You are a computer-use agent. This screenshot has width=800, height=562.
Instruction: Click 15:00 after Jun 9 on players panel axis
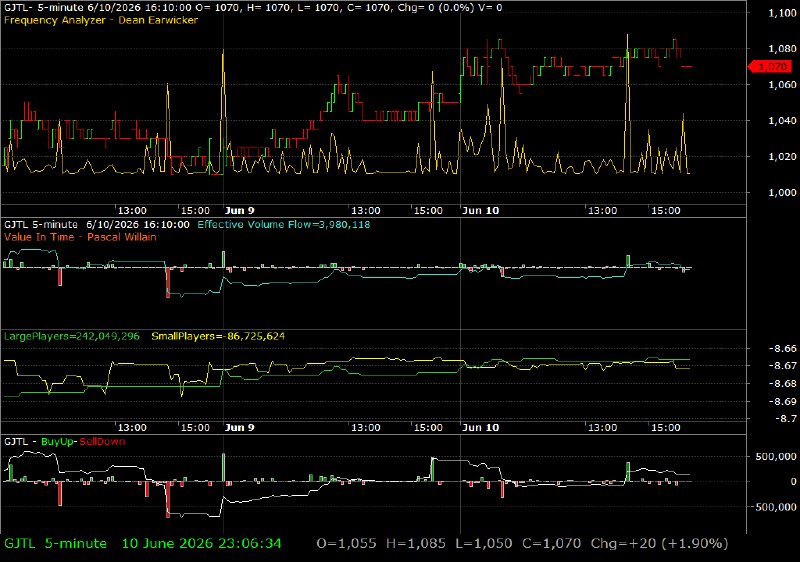428,427
